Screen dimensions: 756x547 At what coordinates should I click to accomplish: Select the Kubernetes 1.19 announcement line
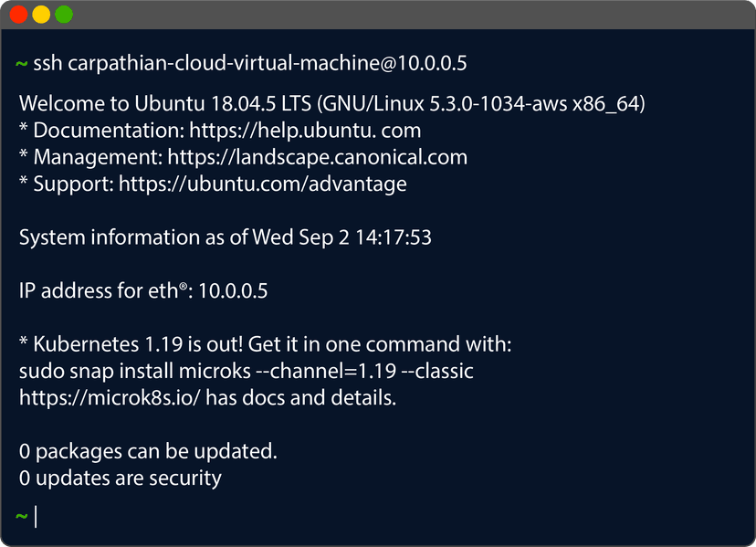tap(265, 344)
